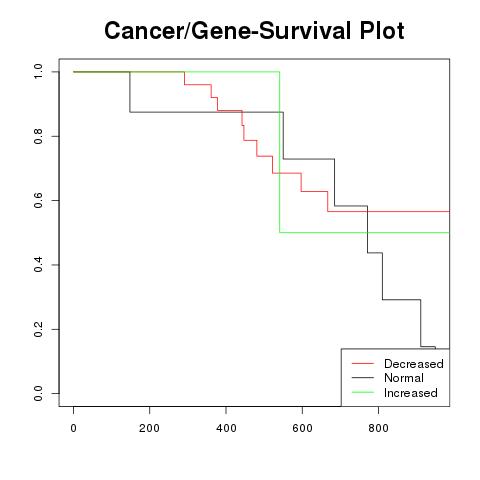Click the red Decreased legend line
The height and width of the screenshot is (480, 480).
[x=363, y=363]
